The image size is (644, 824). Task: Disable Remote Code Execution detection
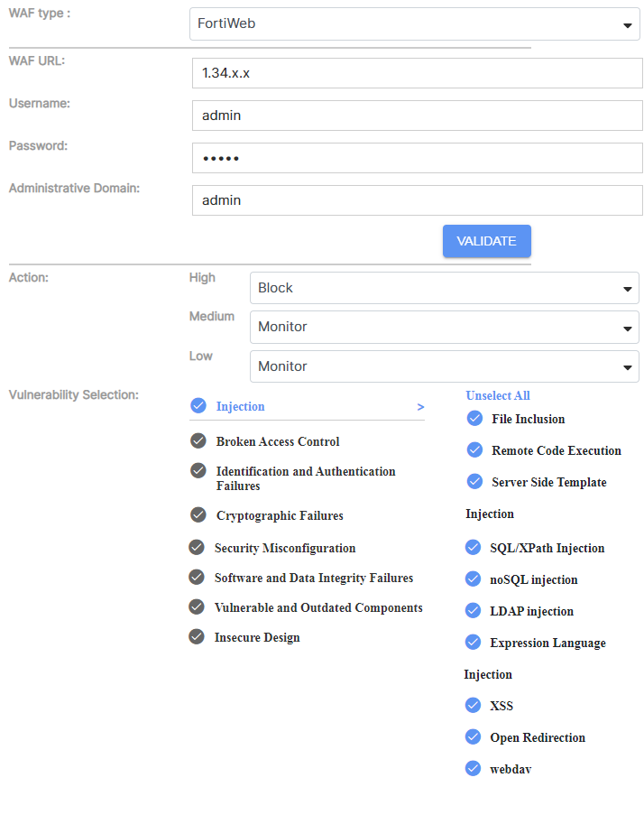coord(474,449)
